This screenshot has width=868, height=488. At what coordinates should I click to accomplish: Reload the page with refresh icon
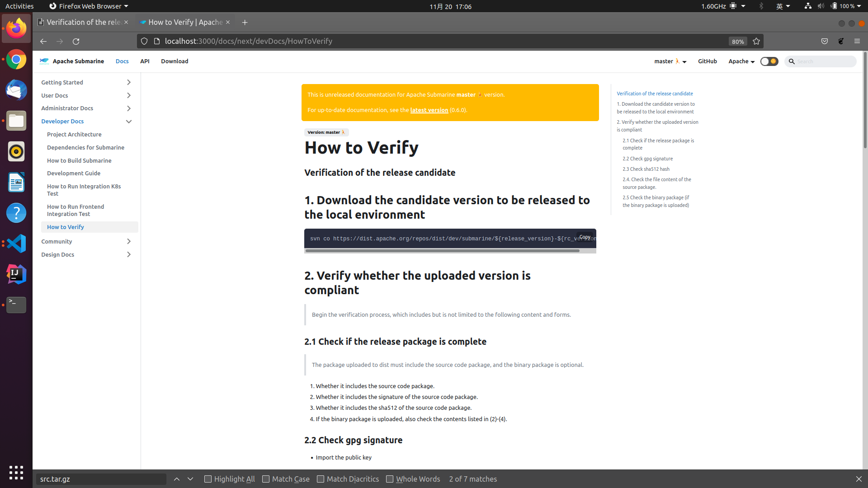tap(76, 41)
